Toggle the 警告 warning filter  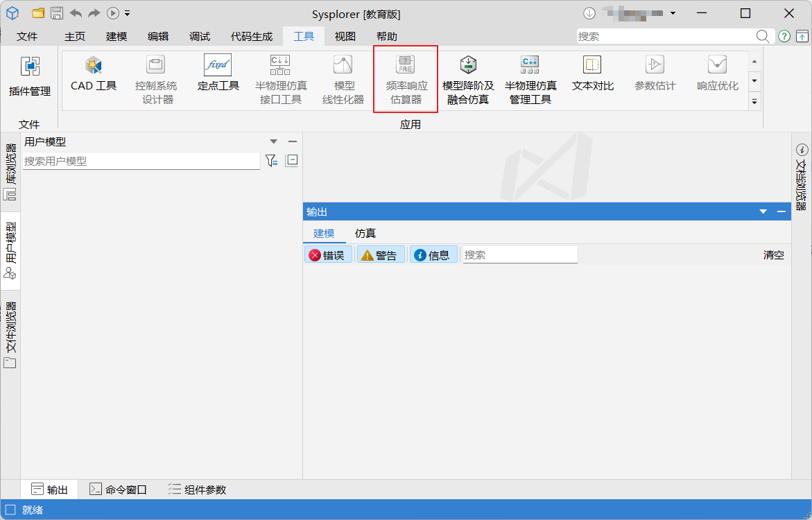381,255
